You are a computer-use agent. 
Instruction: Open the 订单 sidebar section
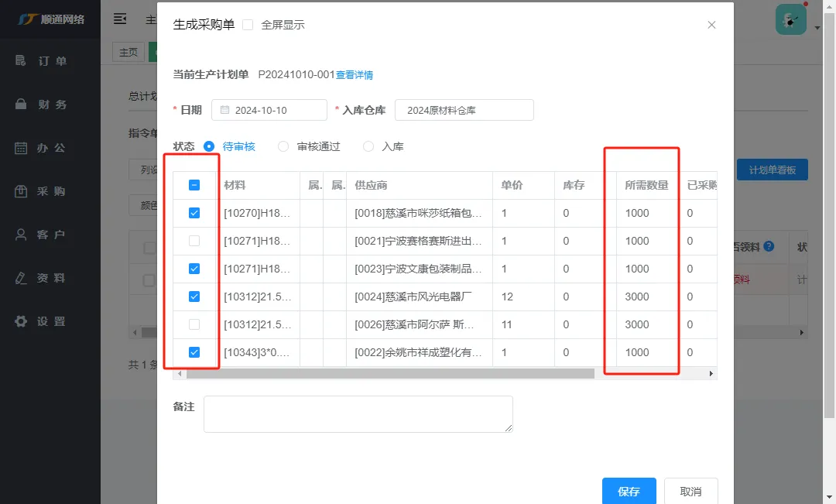click(x=42, y=61)
